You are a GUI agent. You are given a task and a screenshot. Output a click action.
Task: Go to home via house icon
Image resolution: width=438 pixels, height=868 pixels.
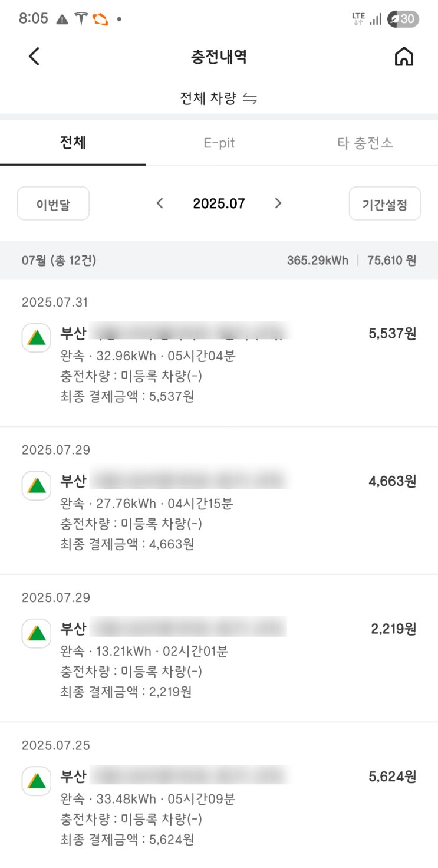click(404, 57)
